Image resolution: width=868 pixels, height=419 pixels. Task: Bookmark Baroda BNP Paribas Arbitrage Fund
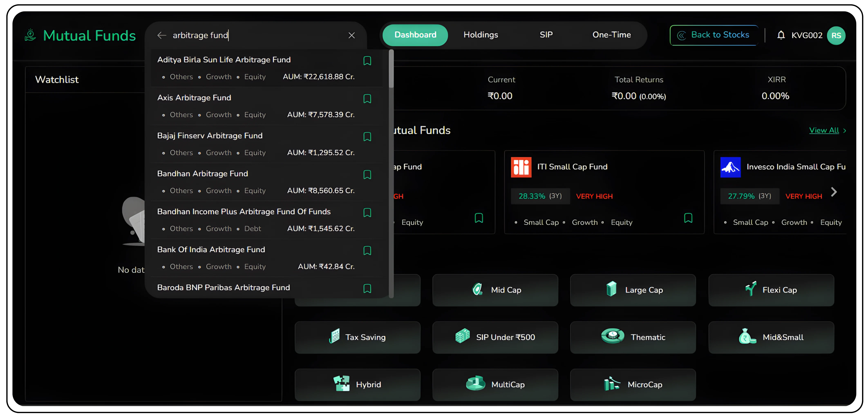(x=367, y=289)
